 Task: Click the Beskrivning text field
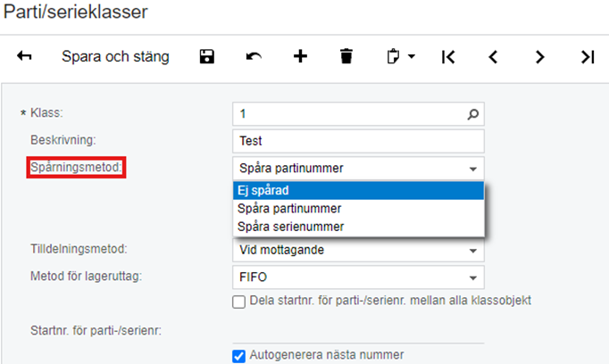[x=358, y=141]
